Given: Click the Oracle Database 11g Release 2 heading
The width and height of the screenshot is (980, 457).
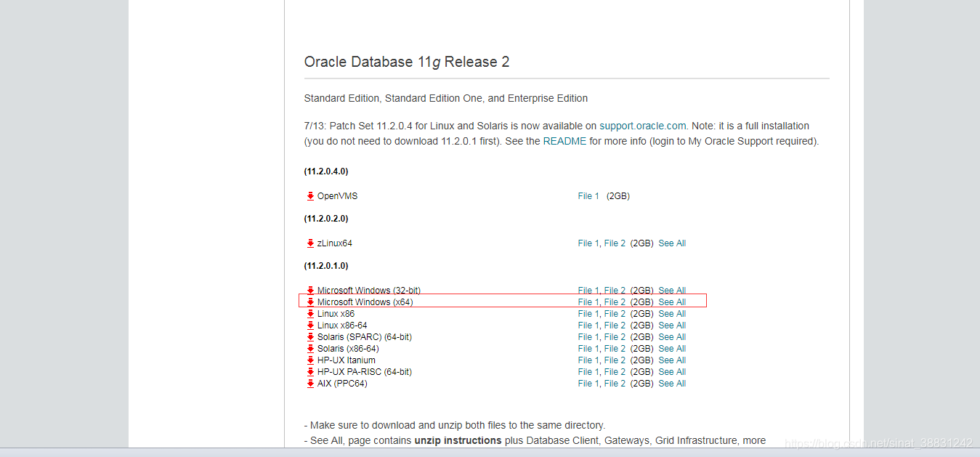Looking at the screenshot, I should click(407, 62).
